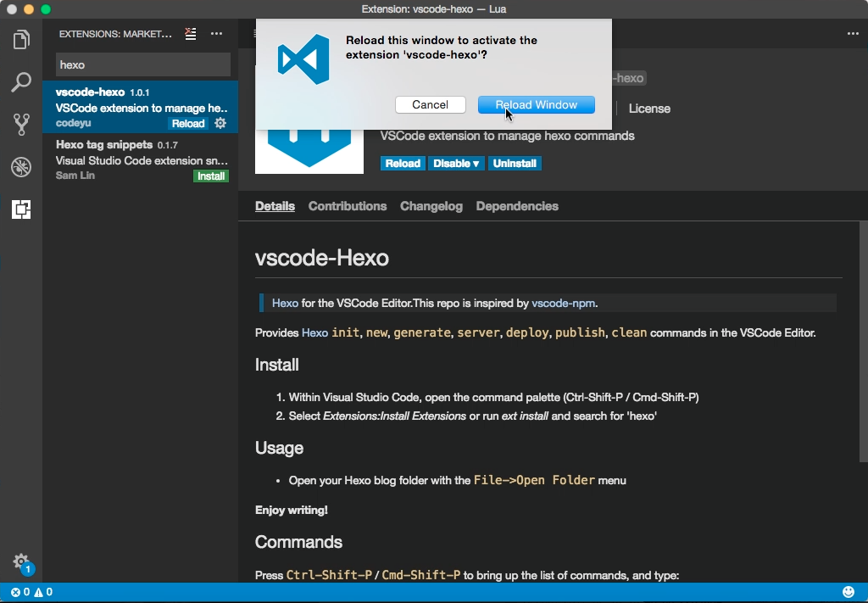Click the readme vertical scrollbar
Viewport: 868px width, 603px height.
[863, 341]
